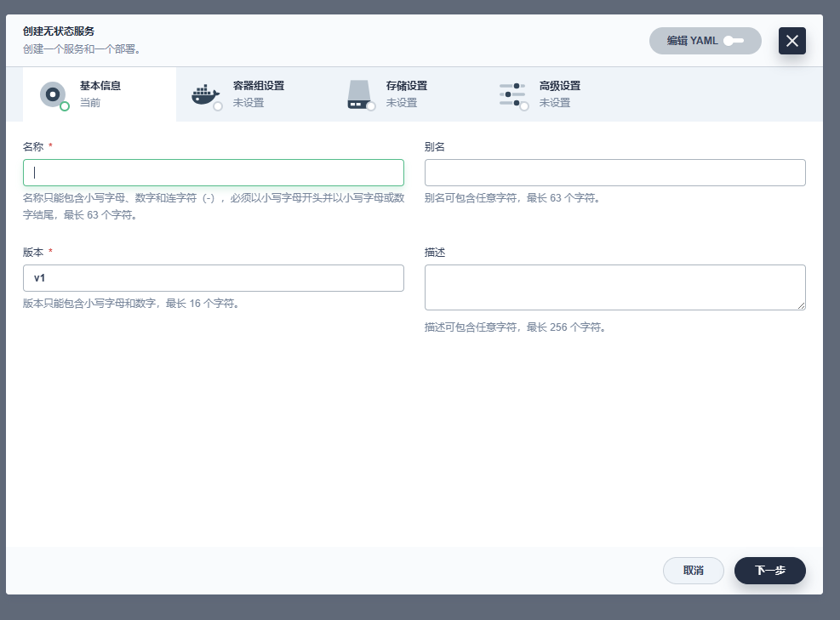The height and width of the screenshot is (620, 840).
Task: Toggle the Edit YAML (编辑 YAML) switch
Action: click(x=733, y=41)
